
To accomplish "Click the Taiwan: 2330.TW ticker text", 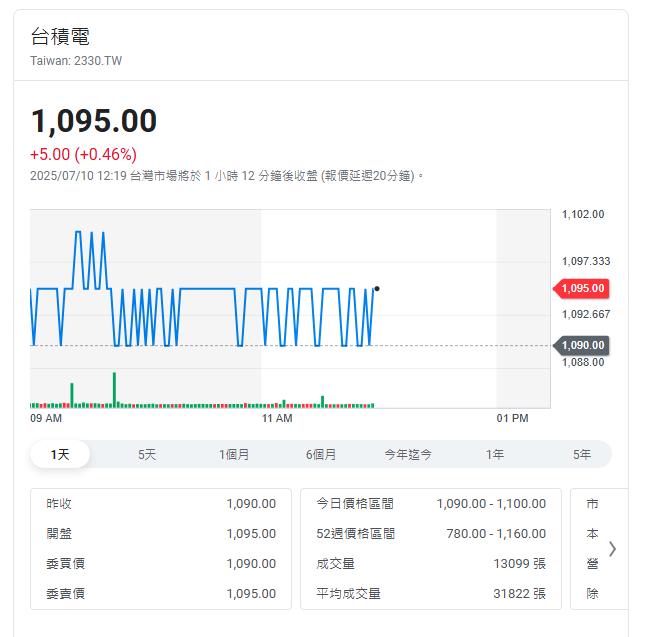I will click(x=76, y=61).
